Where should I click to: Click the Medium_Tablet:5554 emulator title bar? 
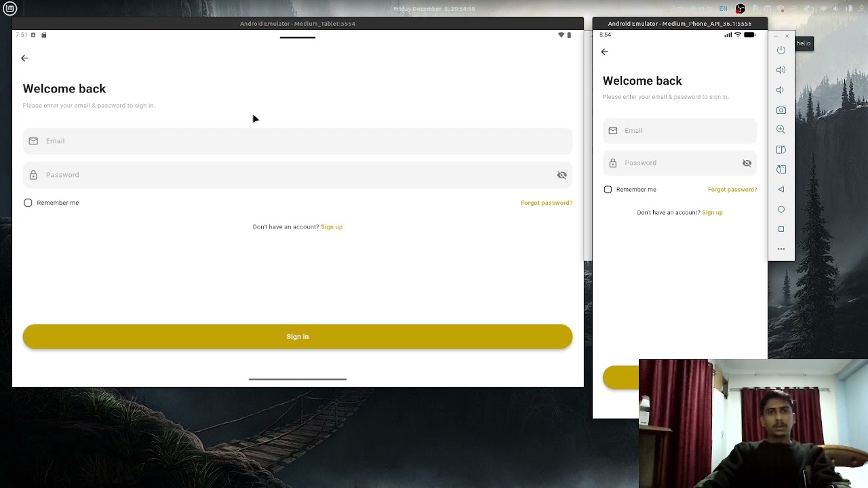click(x=298, y=23)
